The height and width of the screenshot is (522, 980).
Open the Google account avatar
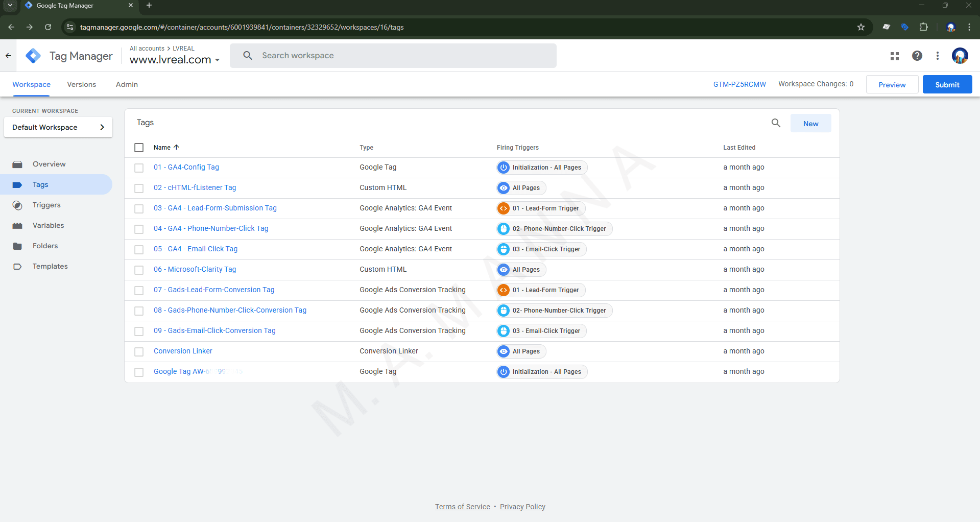[x=960, y=56]
